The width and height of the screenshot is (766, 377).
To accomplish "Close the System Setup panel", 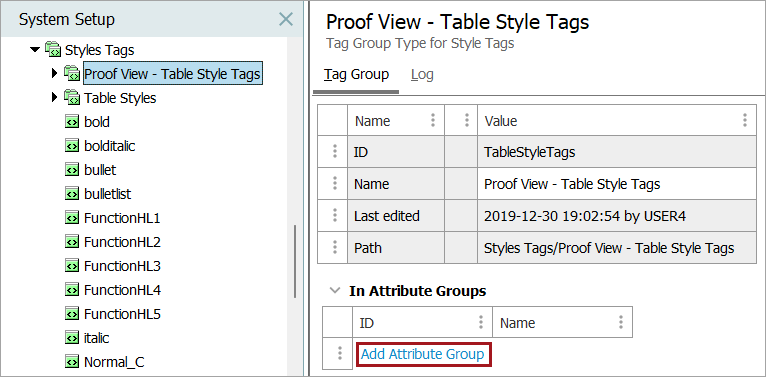I will tap(286, 20).
